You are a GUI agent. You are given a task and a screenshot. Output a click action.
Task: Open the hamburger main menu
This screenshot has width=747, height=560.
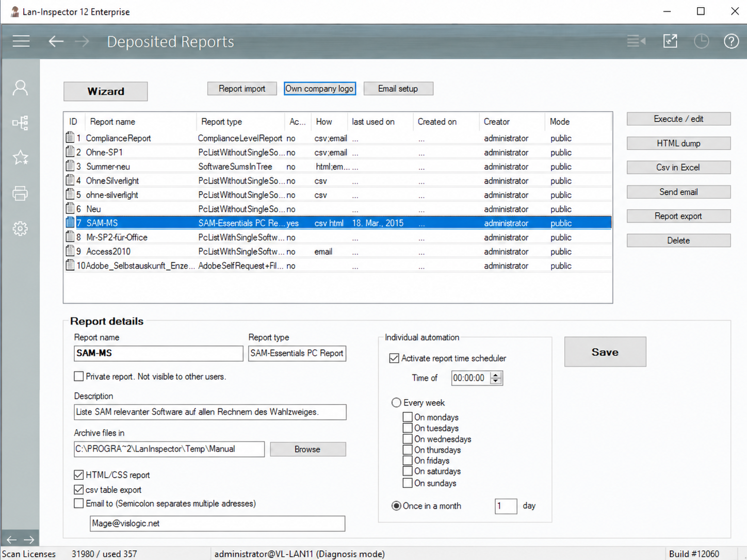(21, 41)
